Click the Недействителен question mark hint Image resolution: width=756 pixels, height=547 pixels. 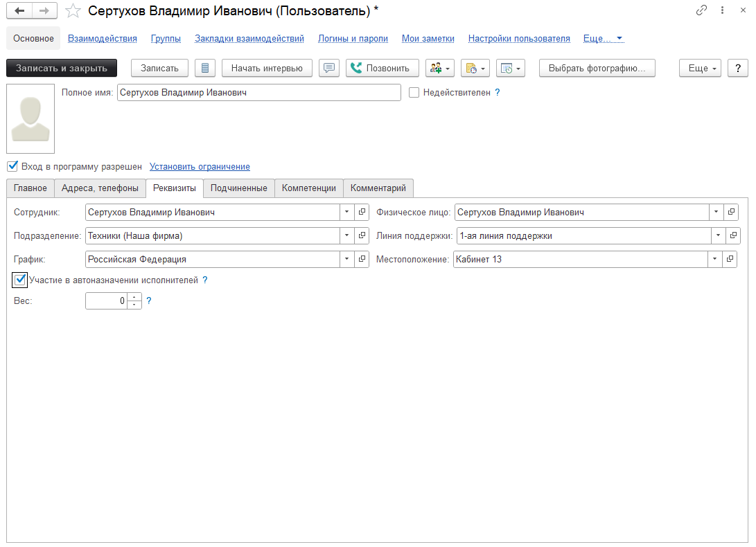497,92
